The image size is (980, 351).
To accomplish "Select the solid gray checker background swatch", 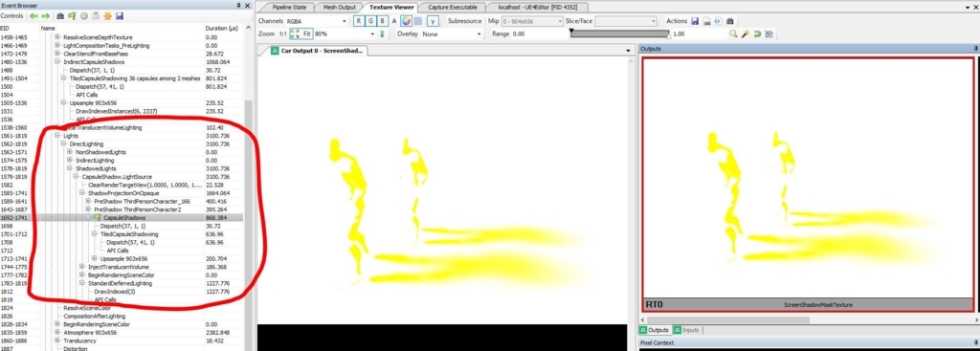I will (417, 21).
